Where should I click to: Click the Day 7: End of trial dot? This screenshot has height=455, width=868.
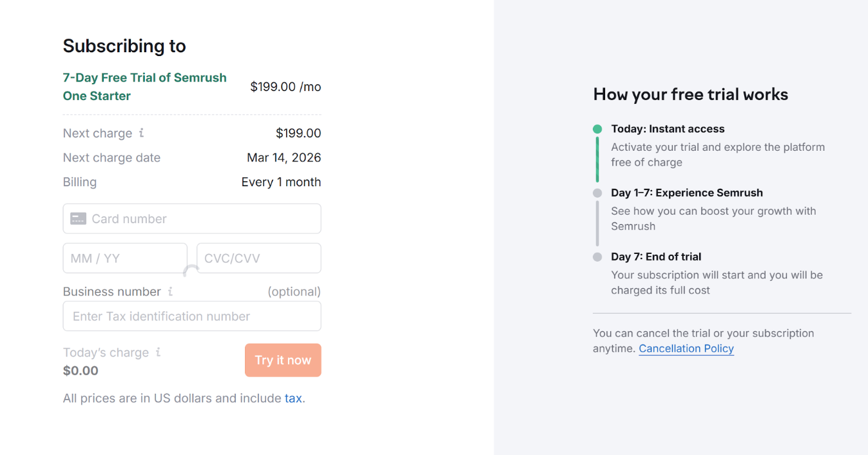click(597, 257)
